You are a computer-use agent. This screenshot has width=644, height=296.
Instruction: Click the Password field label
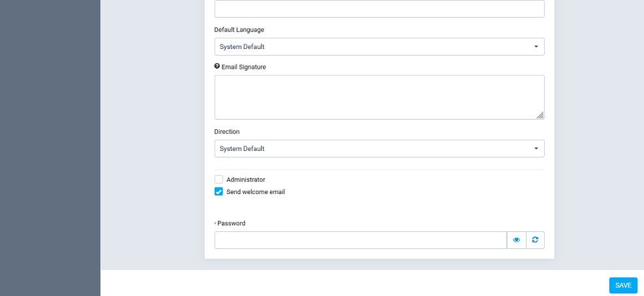(231, 223)
